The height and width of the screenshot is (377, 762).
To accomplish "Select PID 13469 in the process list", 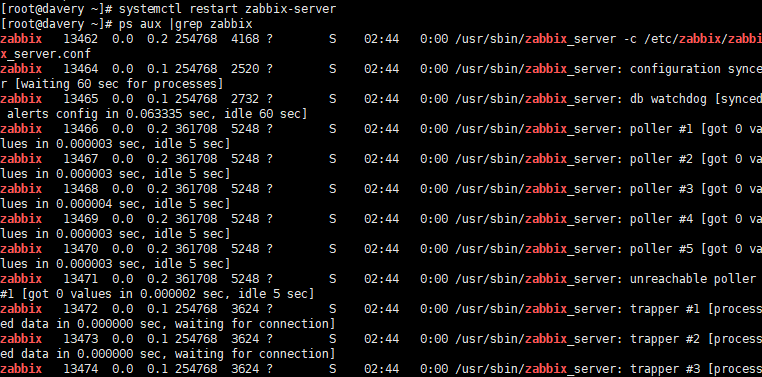I will (81, 219).
